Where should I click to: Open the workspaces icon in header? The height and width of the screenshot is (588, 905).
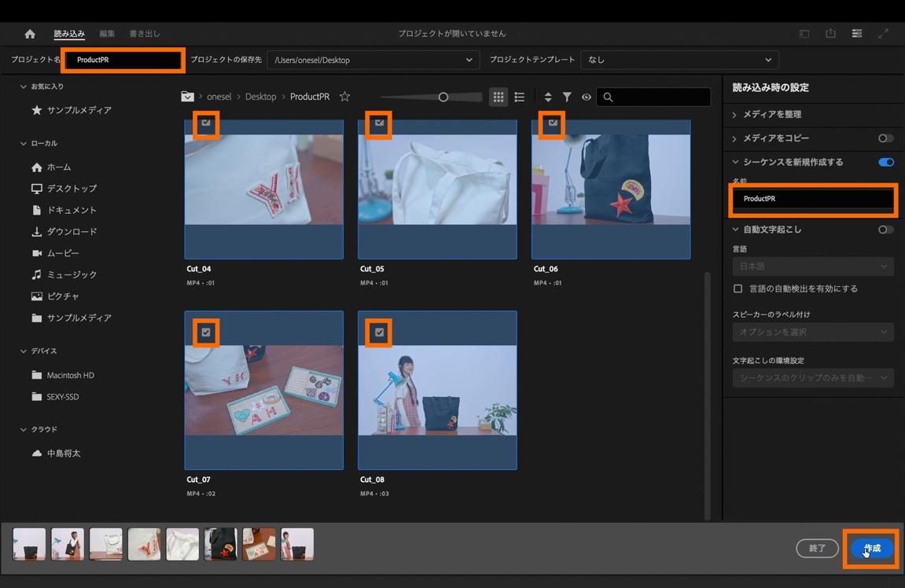click(857, 34)
